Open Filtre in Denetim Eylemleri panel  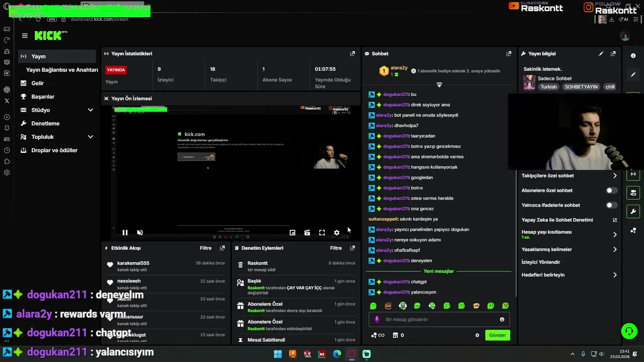[x=336, y=248]
